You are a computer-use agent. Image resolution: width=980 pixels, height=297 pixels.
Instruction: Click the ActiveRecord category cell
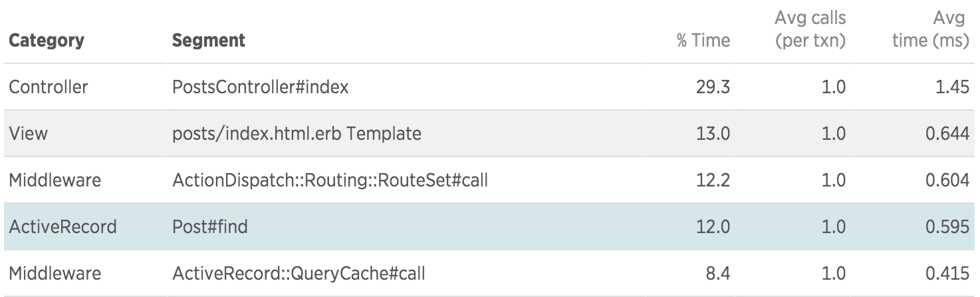(x=62, y=226)
